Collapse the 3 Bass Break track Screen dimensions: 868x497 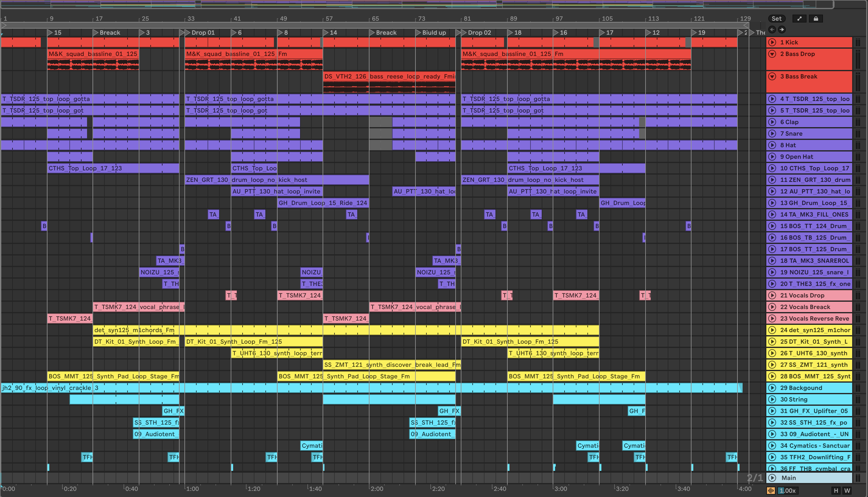pyautogui.click(x=772, y=76)
